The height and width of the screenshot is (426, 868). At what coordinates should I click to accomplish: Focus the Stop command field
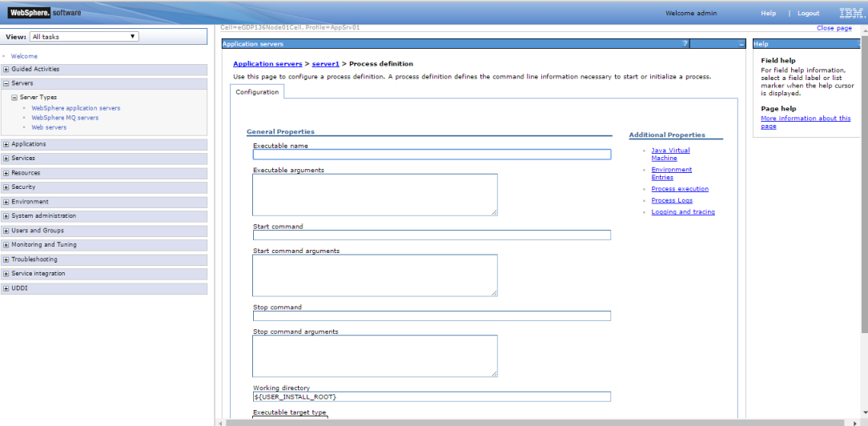[x=432, y=316]
